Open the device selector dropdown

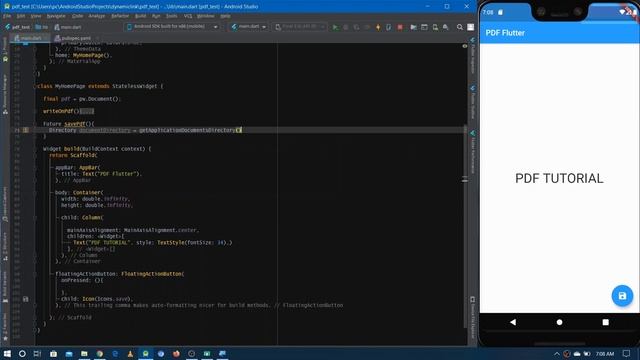[x=172, y=27]
